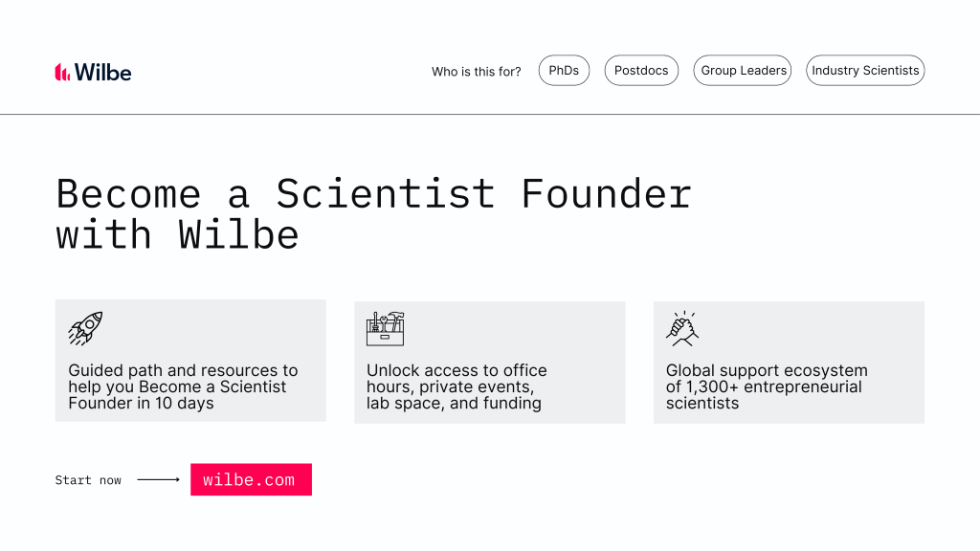Click the 'Unlock access to office hours' text

coord(457,386)
